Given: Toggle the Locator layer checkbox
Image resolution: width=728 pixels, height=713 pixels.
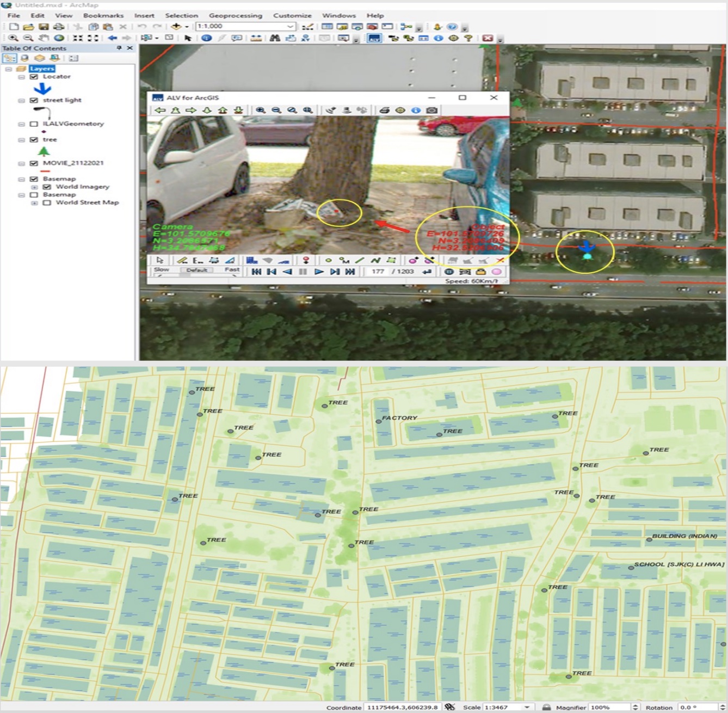Looking at the screenshot, I should pos(34,77).
